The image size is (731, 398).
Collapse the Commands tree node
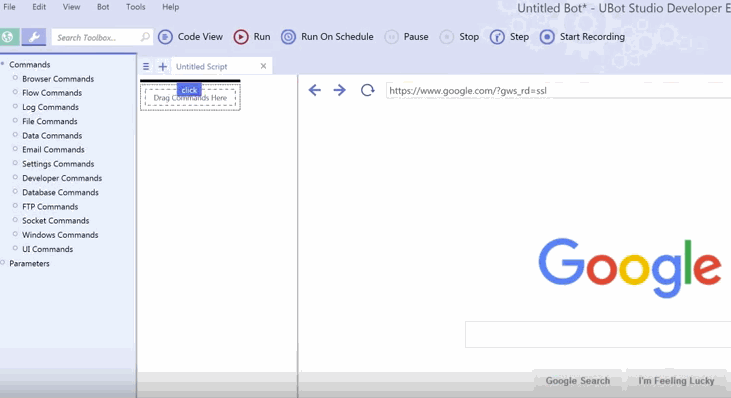click(3, 63)
